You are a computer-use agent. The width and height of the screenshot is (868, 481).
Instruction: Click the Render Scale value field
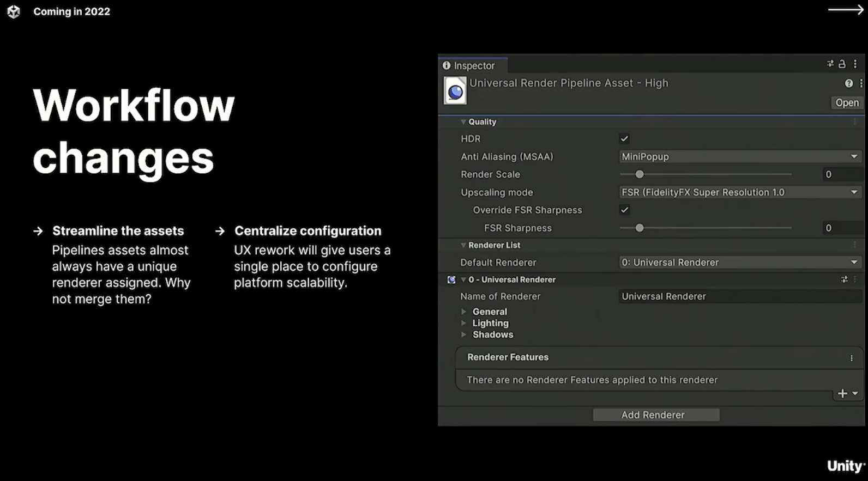coord(843,174)
